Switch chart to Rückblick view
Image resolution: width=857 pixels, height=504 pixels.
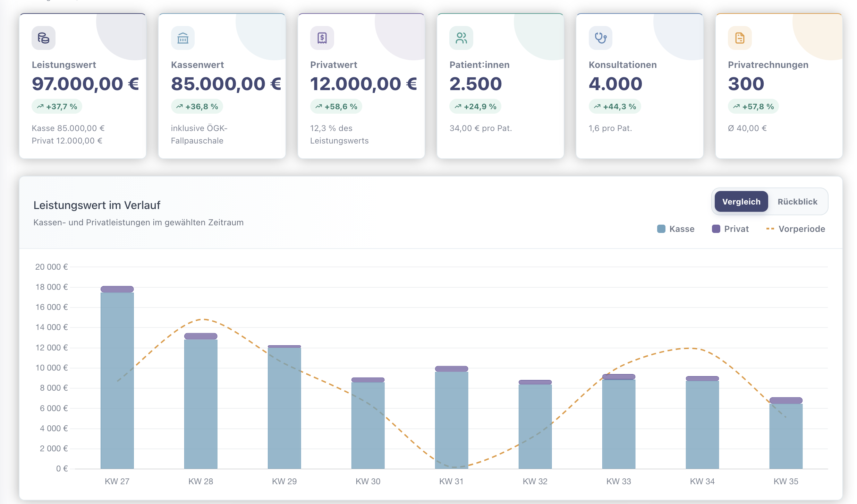pyautogui.click(x=797, y=201)
